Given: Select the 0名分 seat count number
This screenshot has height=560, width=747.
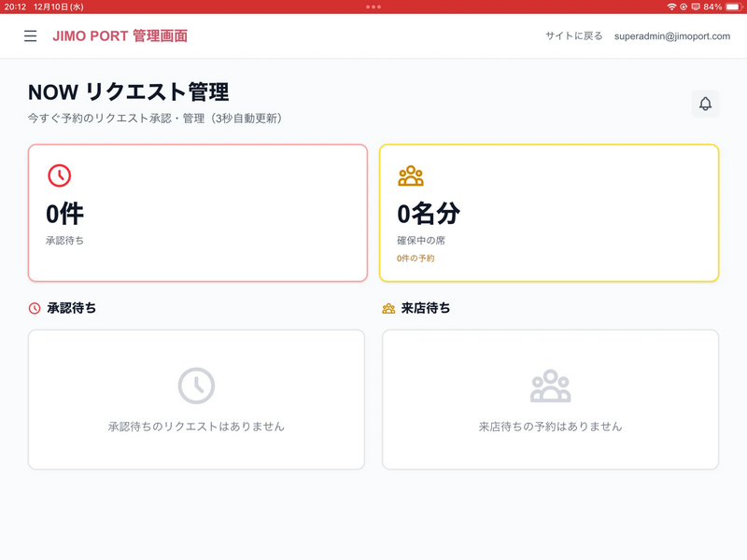Looking at the screenshot, I should point(429,214).
